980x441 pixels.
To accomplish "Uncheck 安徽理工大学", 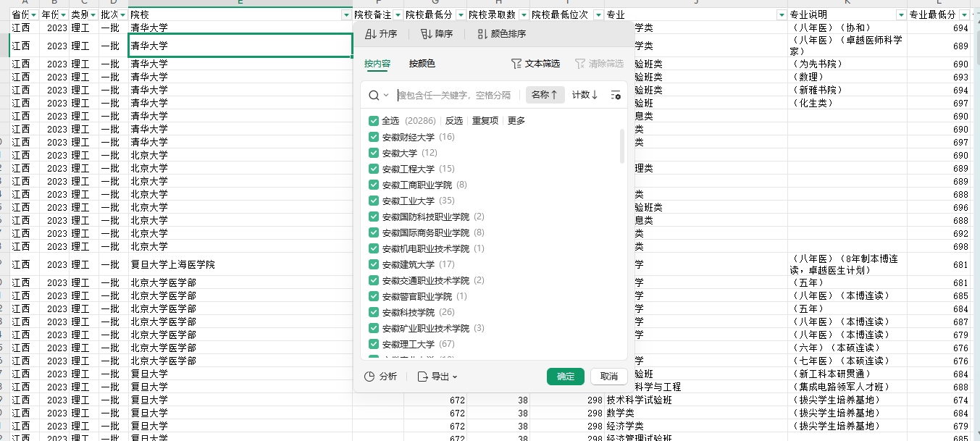I will (374, 344).
